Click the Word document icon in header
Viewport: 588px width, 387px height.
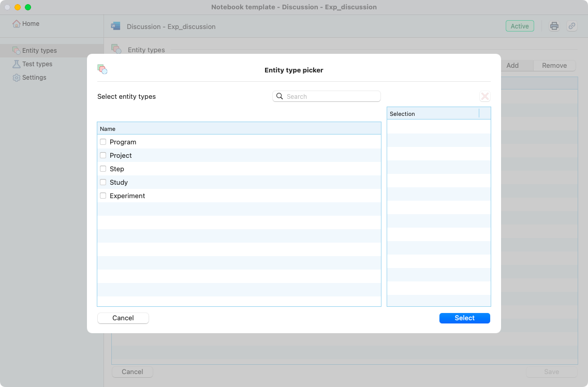point(115,26)
